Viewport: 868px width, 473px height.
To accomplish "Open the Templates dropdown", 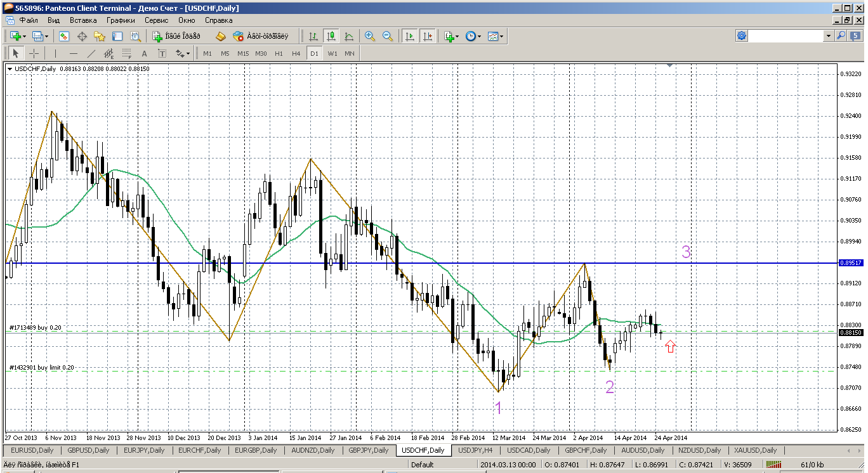I will pos(496,36).
